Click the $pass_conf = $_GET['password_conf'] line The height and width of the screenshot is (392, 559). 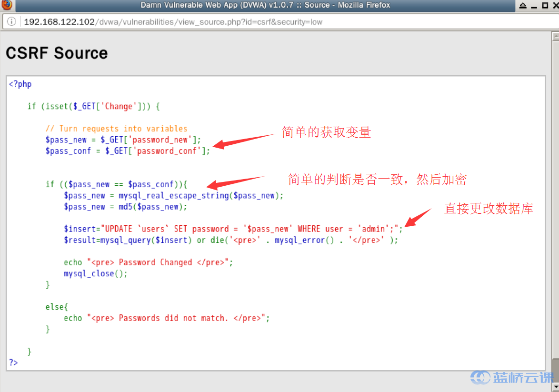[x=128, y=151]
